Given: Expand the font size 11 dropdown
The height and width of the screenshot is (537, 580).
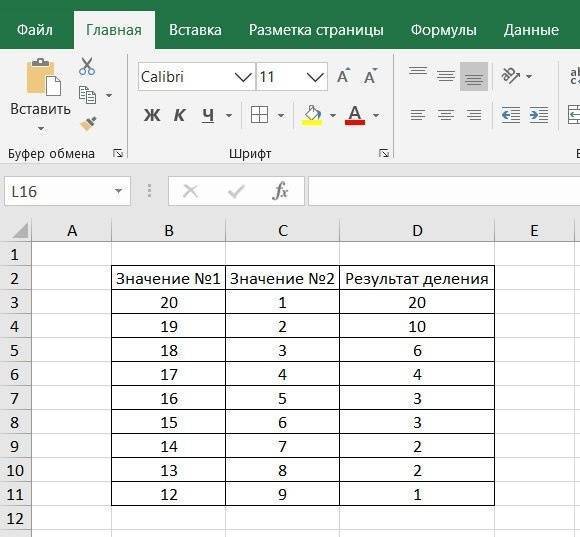Looking at the screenshot, I should click(316, 77).
